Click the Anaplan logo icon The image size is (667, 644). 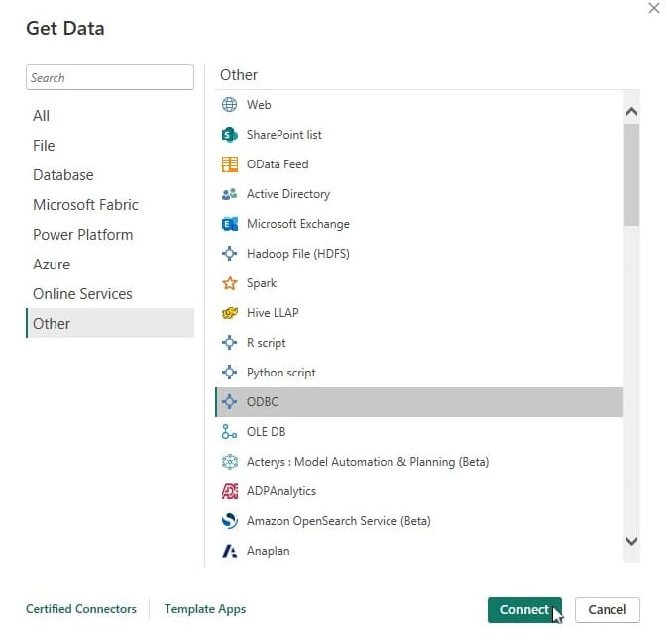(x=230, y=551)
